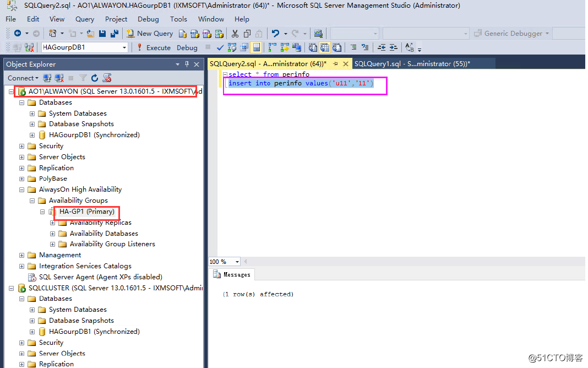The image size is (588, 368).
Task: Click Connect Object Explorer icon
Action: coord(47,78)
